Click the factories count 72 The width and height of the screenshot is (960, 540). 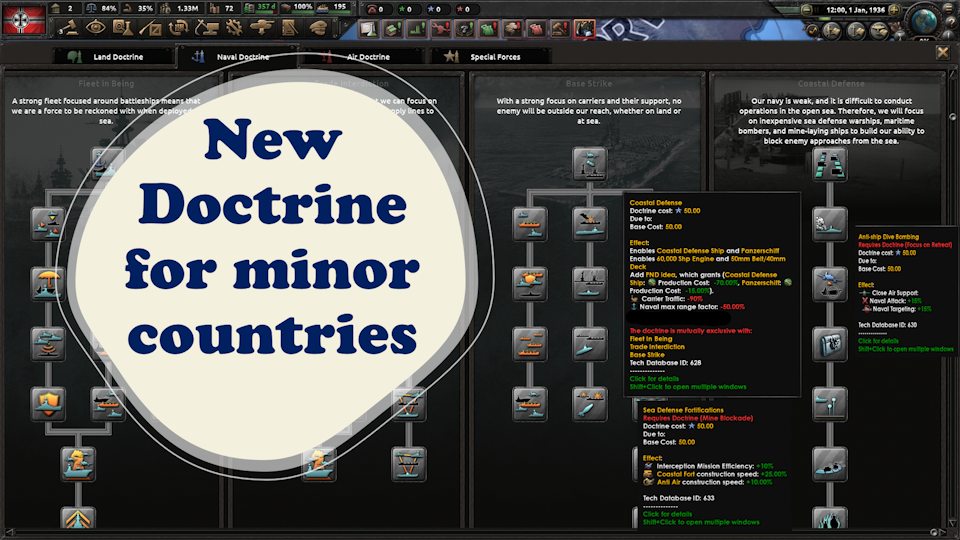coord(229,9)
